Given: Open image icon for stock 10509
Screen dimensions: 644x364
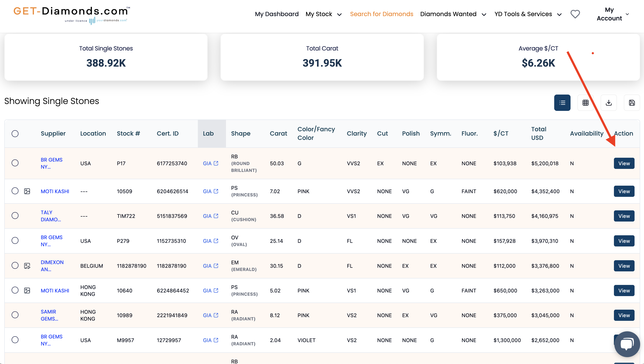Looking at the screenshot, I should click(27, 191).
